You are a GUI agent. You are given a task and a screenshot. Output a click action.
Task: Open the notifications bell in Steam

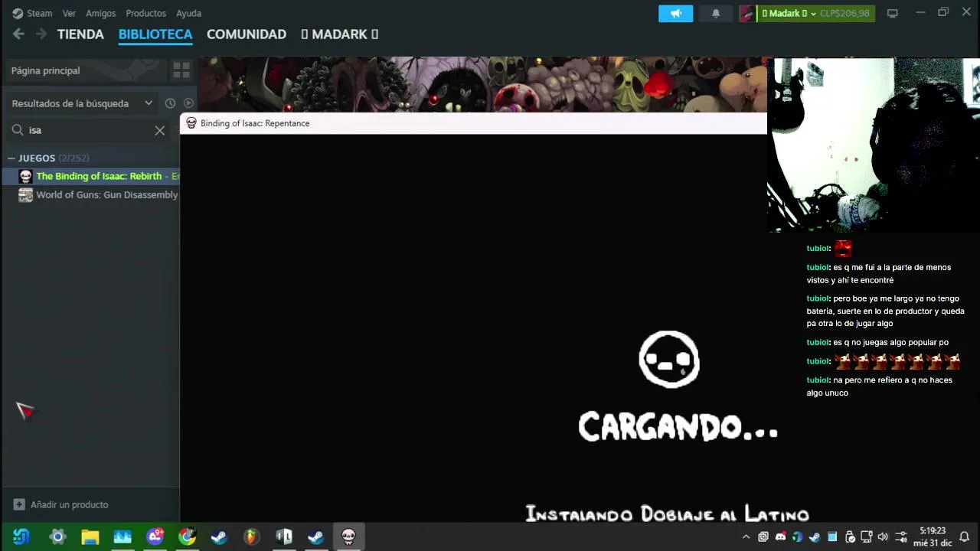(x=716, y=13)
